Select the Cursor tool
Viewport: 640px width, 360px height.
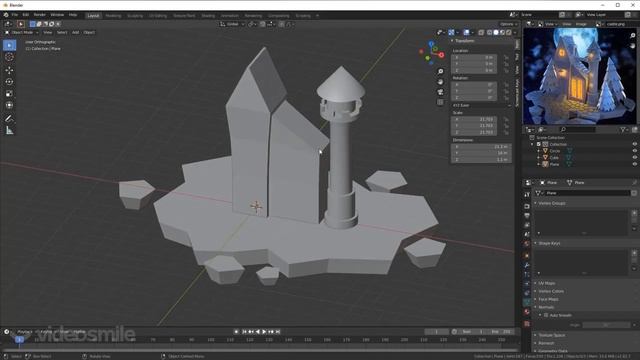point(9,57)
